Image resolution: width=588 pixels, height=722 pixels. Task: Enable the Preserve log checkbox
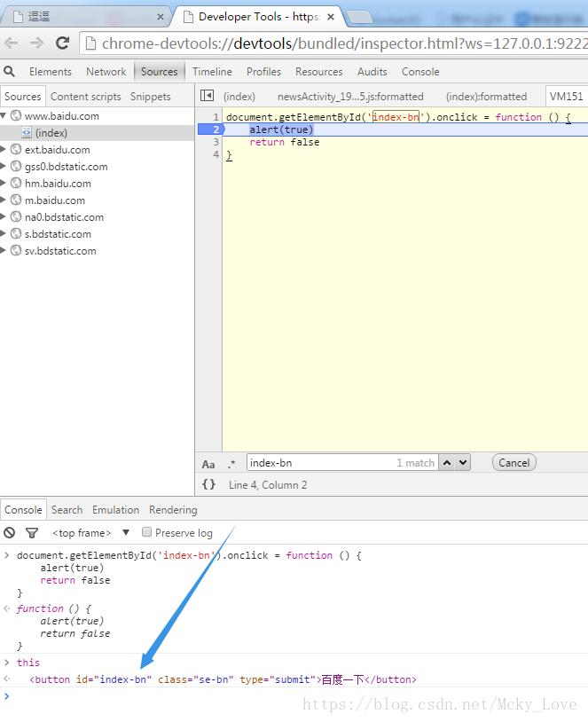146,532
